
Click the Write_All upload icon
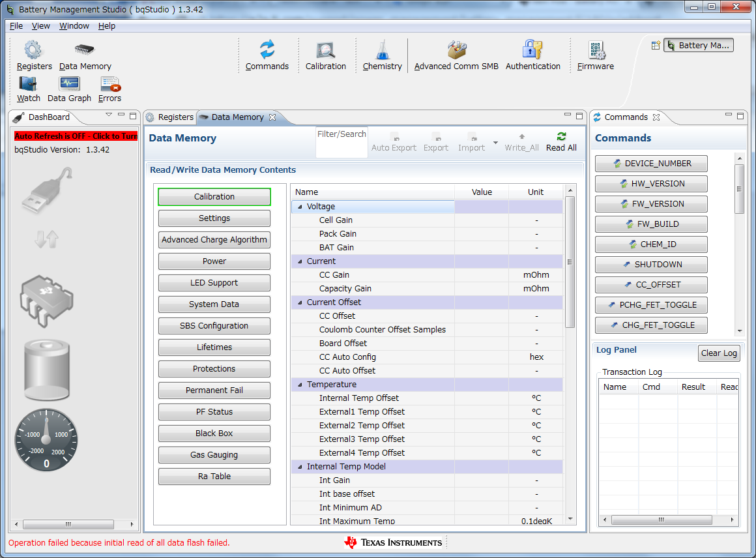tap(521, 136)
